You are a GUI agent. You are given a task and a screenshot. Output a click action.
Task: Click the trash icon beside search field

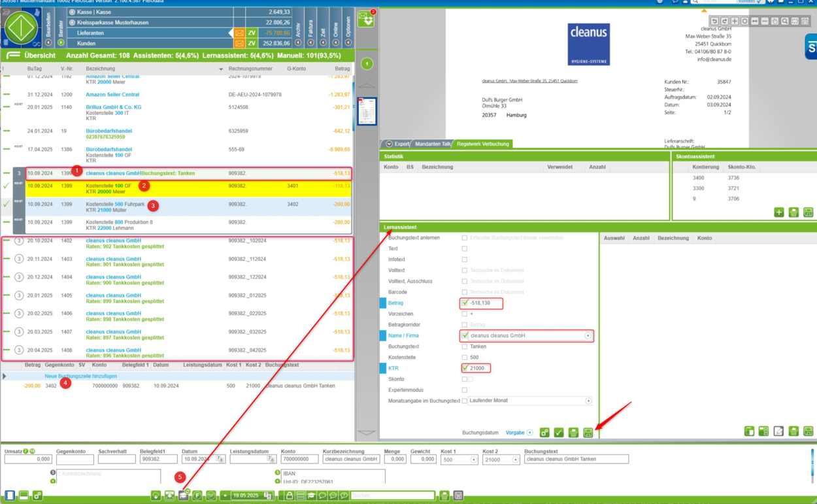point(444,496)
